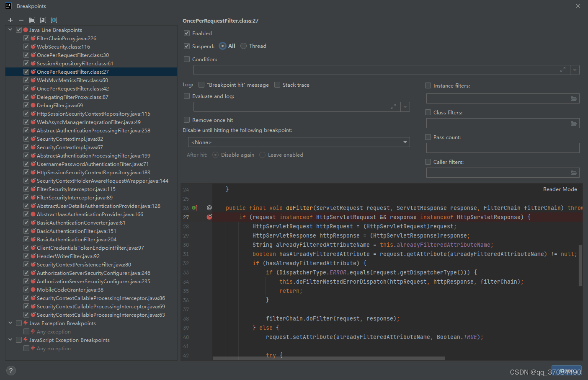Screen dimensions: 588x380
Task: Enable Caller filters checkbox
Action: click(428, 162)
